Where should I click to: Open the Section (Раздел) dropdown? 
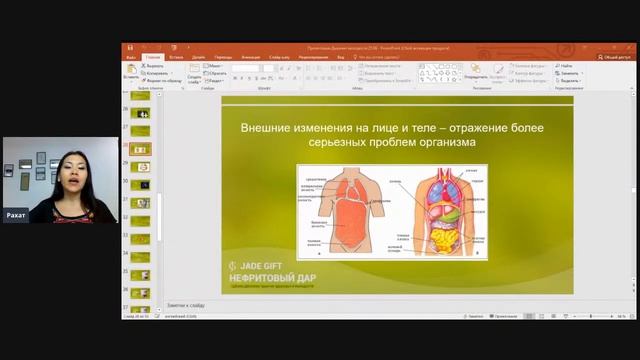214,81
